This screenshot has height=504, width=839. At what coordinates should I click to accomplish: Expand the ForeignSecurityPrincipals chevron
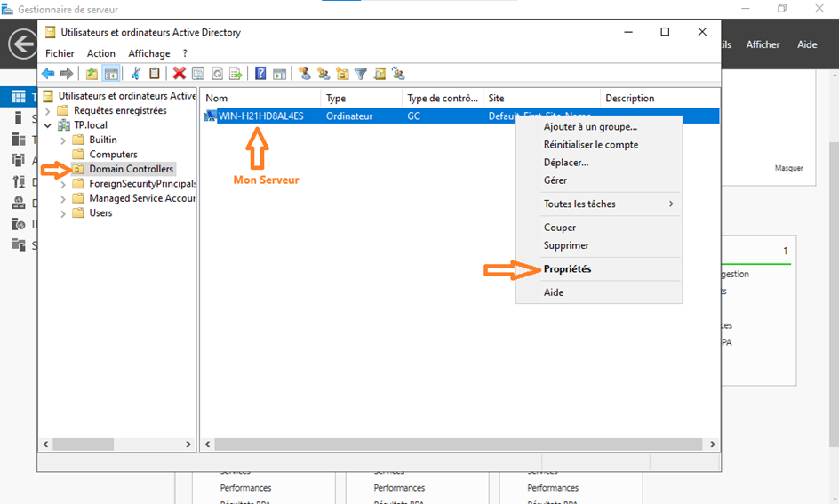63,184
